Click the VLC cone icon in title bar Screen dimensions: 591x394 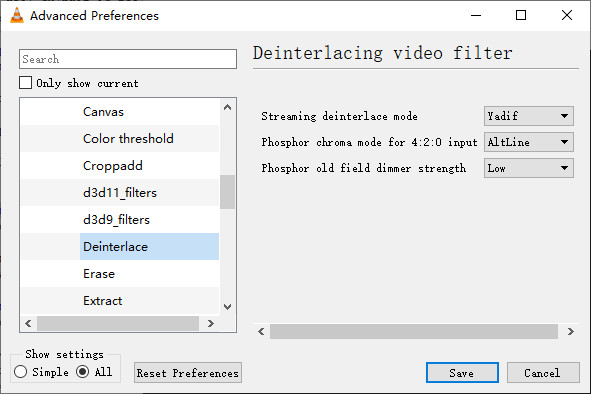pos(17,15)
